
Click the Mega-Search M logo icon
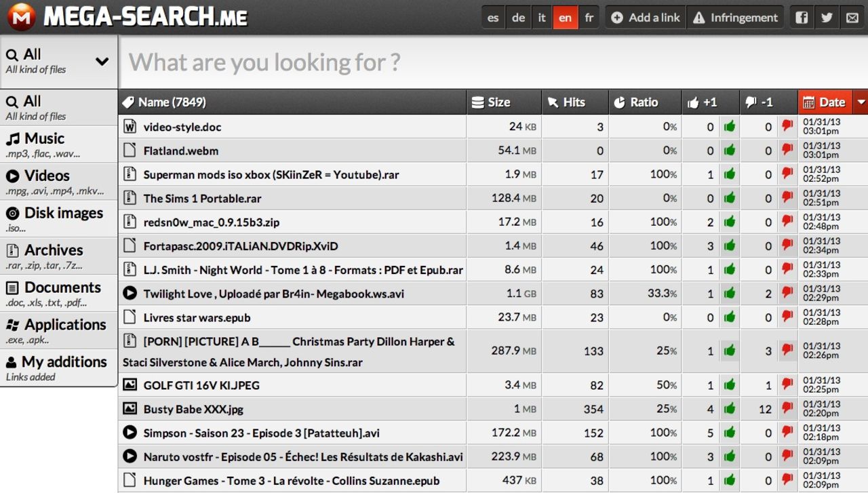point(22,17)
